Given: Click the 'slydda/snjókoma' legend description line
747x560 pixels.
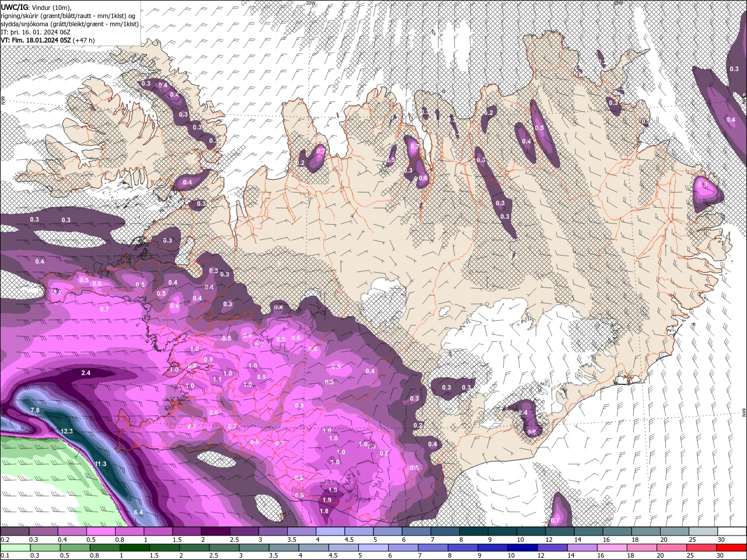Looking at the screenshot, I should point(69,24).
